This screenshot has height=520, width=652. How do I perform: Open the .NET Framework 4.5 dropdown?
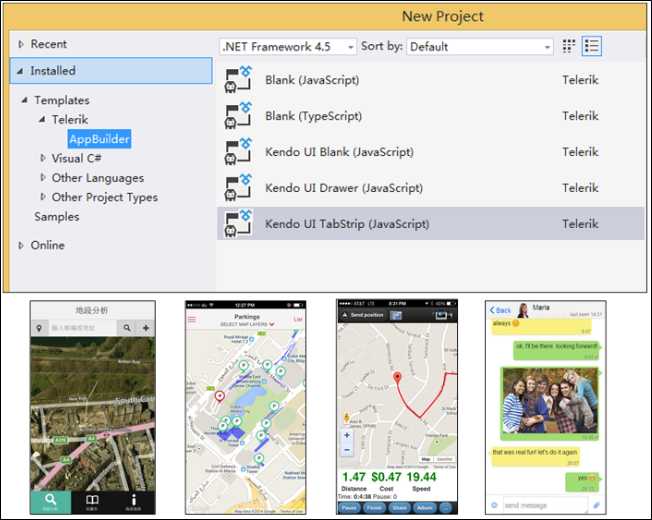(288, 47)
